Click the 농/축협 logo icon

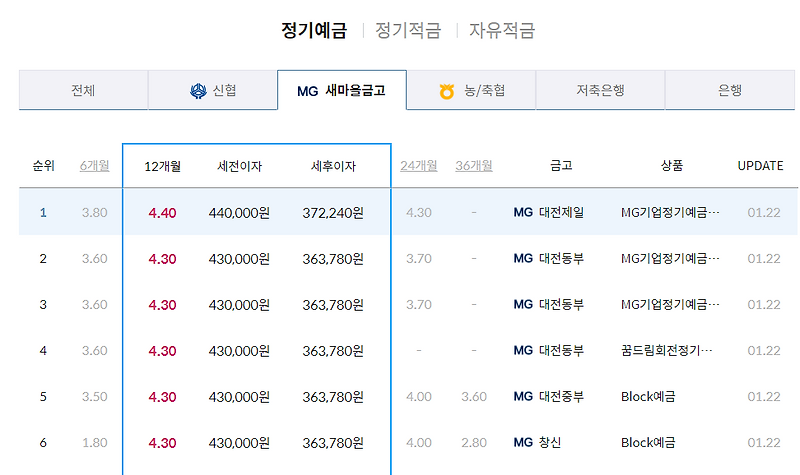click(x=446, y=91)
